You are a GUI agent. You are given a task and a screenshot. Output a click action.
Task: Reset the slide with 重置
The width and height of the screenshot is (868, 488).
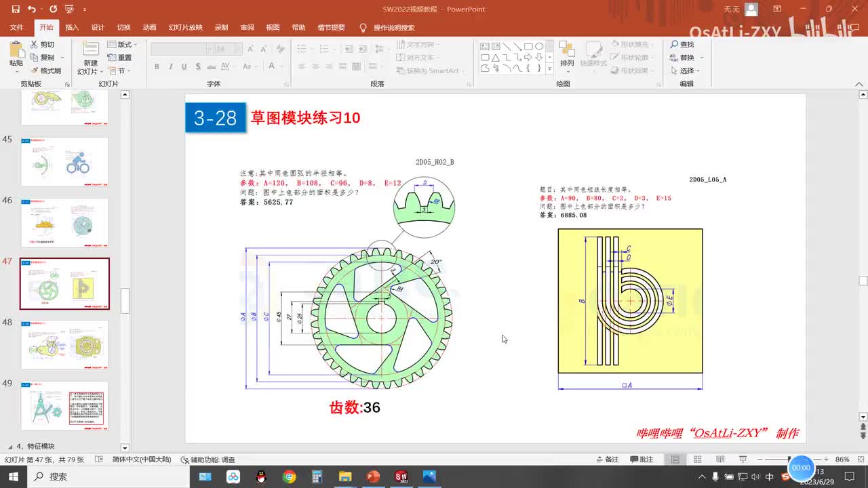click(119, 58)
